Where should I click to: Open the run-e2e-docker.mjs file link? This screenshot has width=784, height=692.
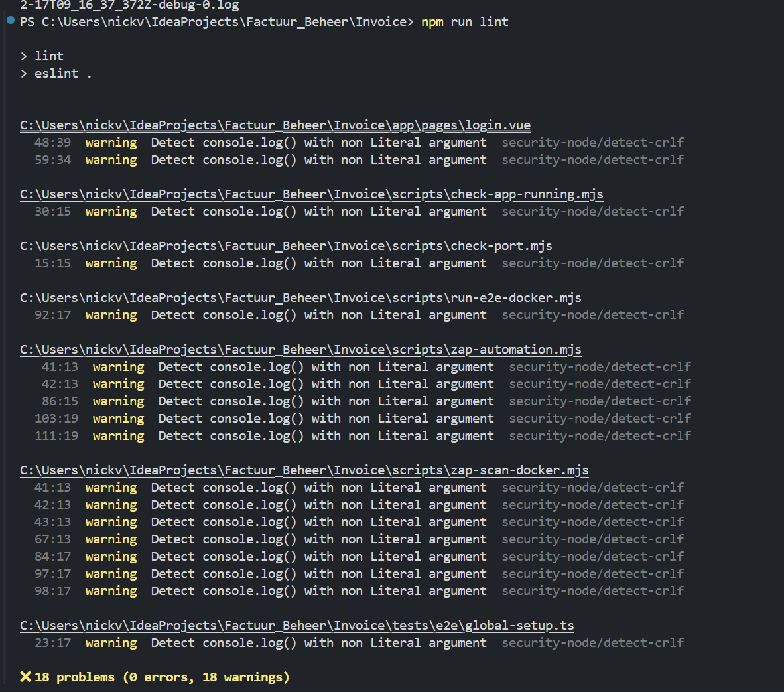(301, 297)
